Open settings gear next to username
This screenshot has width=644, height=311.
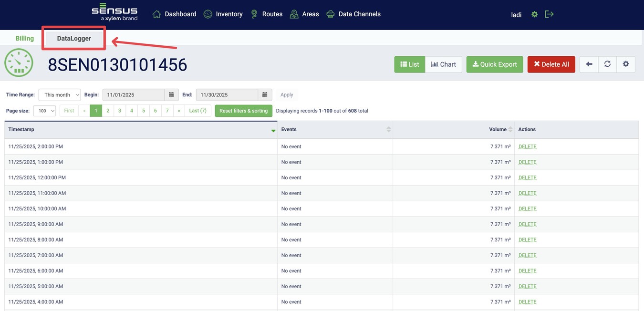[534, 14]
